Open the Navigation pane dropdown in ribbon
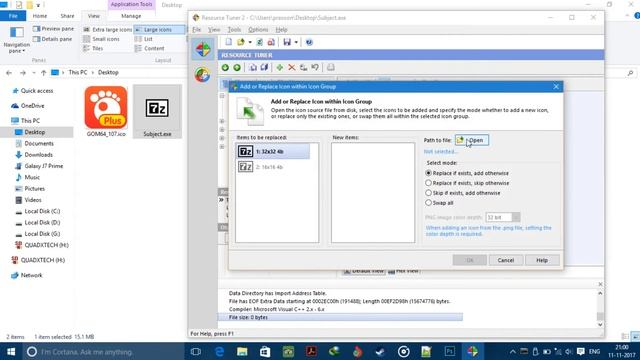The height and width of the screenshot is (360, 640). coord(17,48)
